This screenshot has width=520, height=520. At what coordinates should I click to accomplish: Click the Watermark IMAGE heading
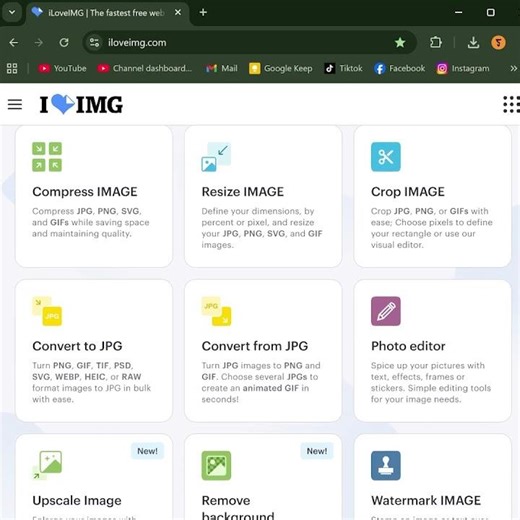tap(426, 500)
